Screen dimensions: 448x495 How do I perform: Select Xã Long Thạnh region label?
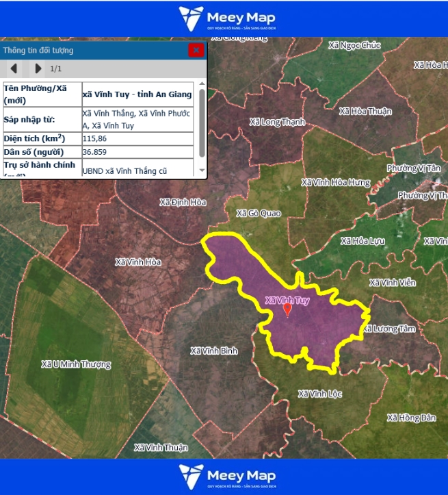pos(277,122)
